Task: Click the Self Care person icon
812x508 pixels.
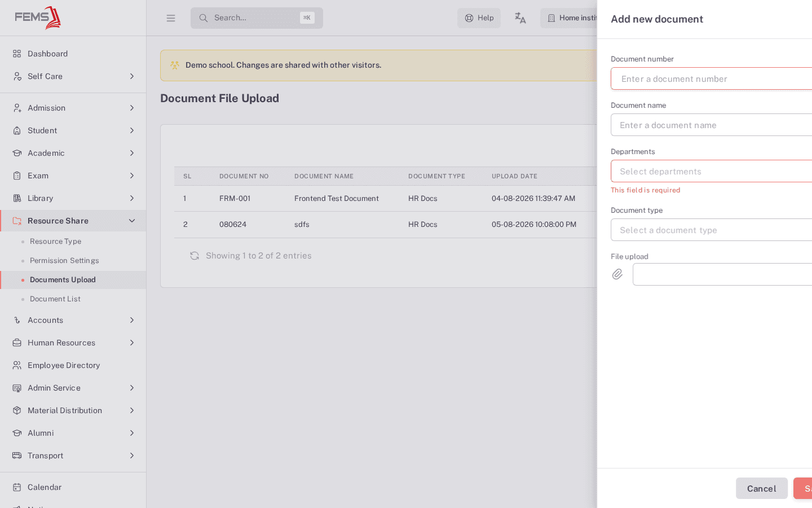Action: point(17,76)
